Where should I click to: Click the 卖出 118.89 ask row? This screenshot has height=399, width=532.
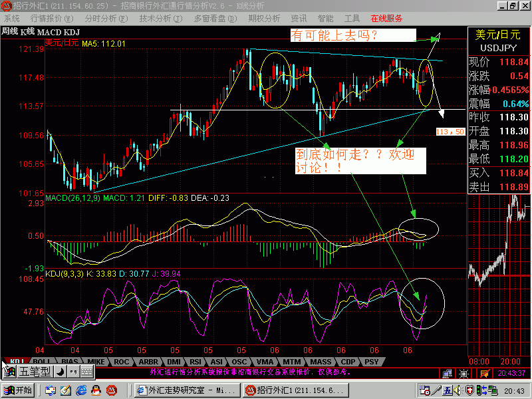(498, 187)
